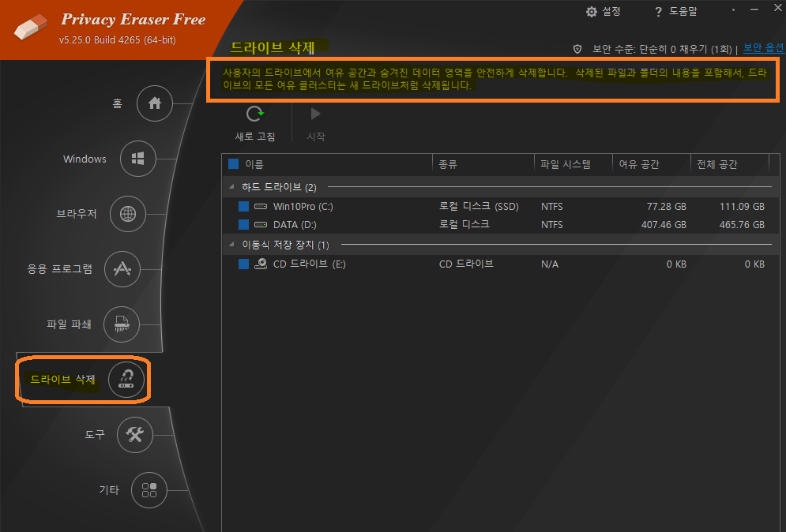Collapse the 하드 드라이브 (2) group
The image size is (786, 532).
(x=231, y=187)
